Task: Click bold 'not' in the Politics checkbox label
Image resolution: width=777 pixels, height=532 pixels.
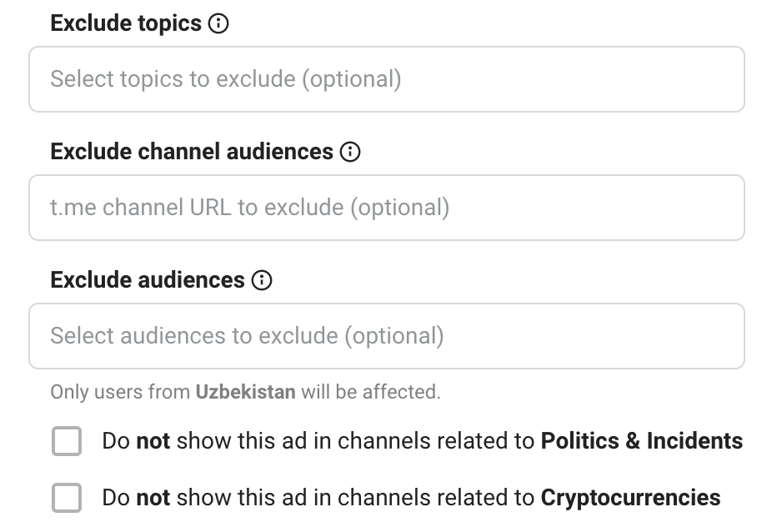Action: click(x=153, y=441)
